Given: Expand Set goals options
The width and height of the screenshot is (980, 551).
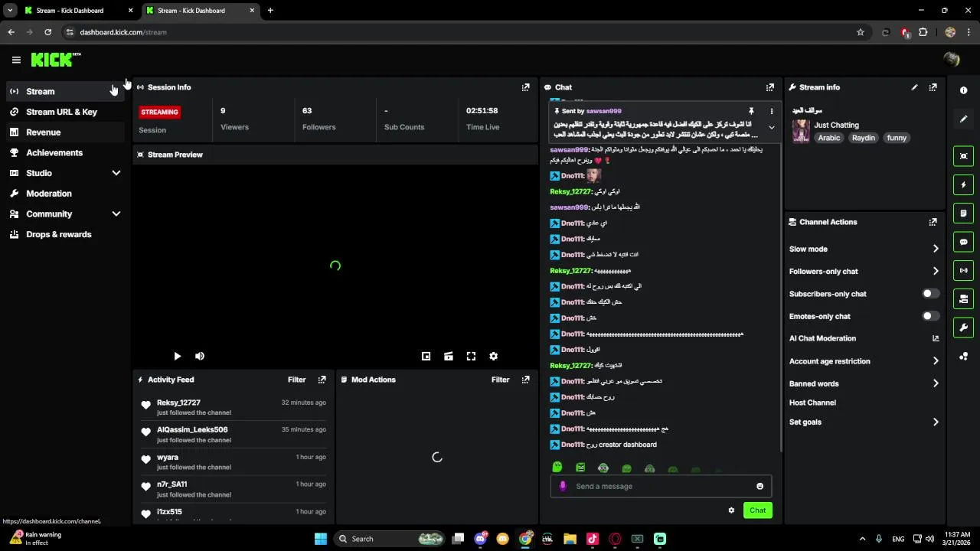Looking at the screenshot, I should pos(936,422).
